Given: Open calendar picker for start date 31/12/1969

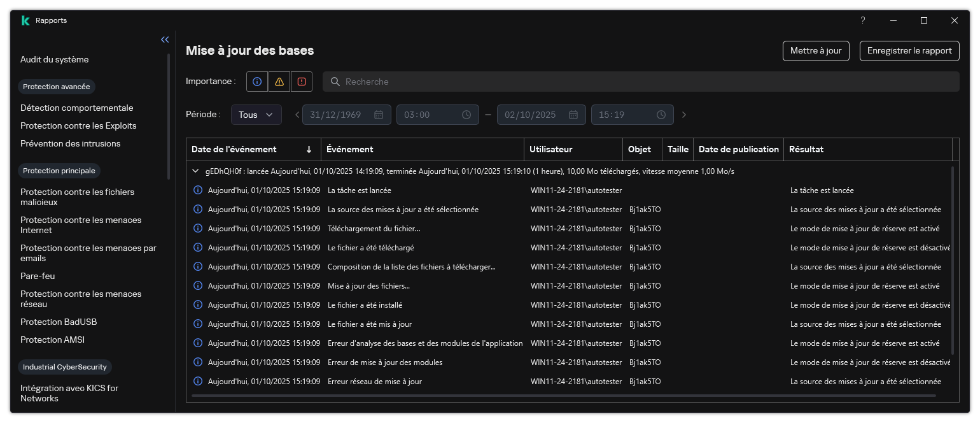Looking at the screenshot, I should tap(379, 115).
